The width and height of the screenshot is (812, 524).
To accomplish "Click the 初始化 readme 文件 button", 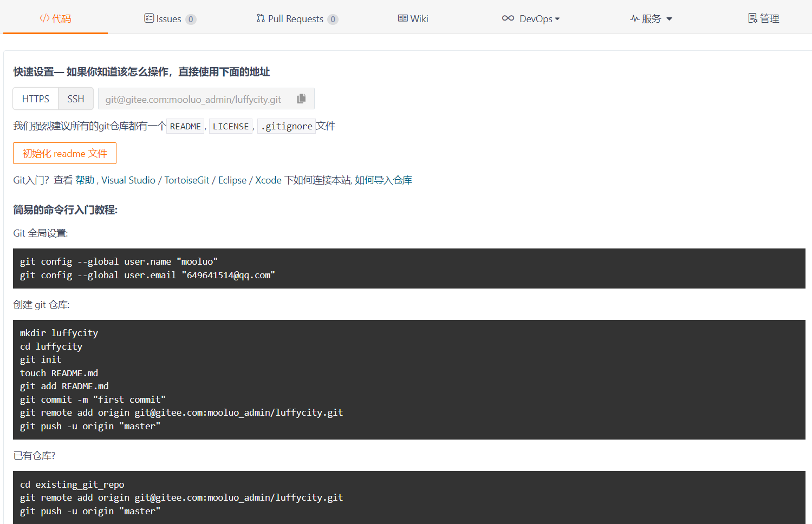I will pos(64,153).
